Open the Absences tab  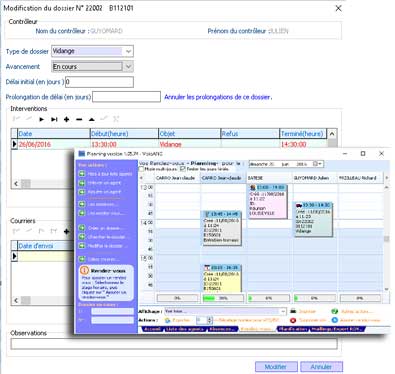coord(223,329)
